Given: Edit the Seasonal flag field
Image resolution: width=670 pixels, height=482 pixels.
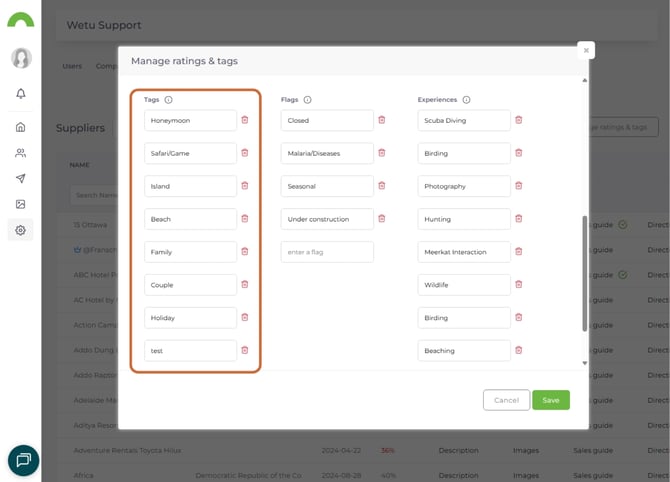Looking at the screenshot, I should tap(327, 186).
